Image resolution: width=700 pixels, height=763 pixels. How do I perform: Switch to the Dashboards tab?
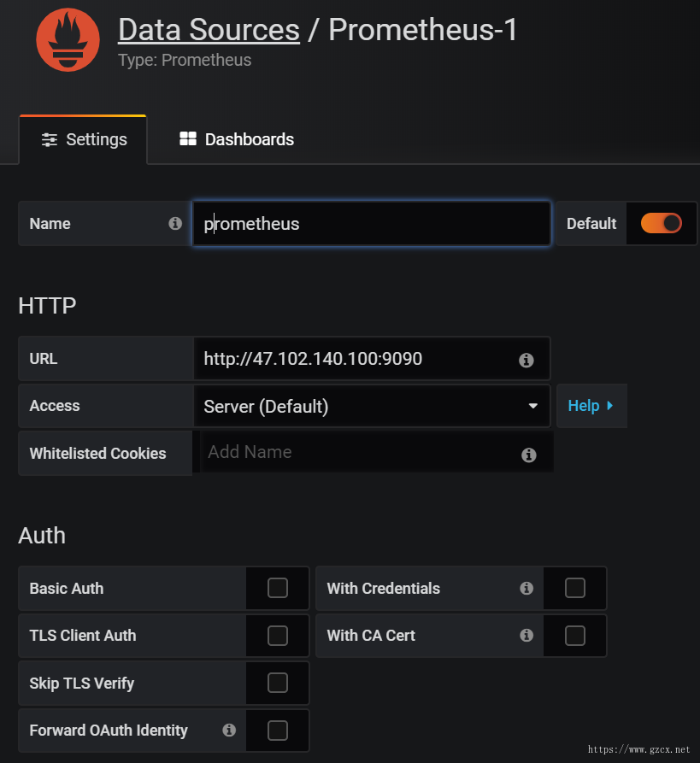click(x=237, y=139)
